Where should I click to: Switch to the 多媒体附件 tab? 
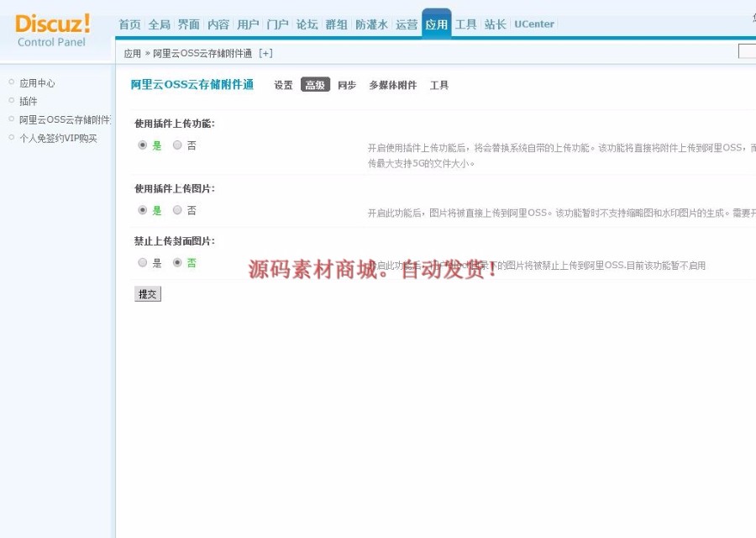tap(393, 85)
